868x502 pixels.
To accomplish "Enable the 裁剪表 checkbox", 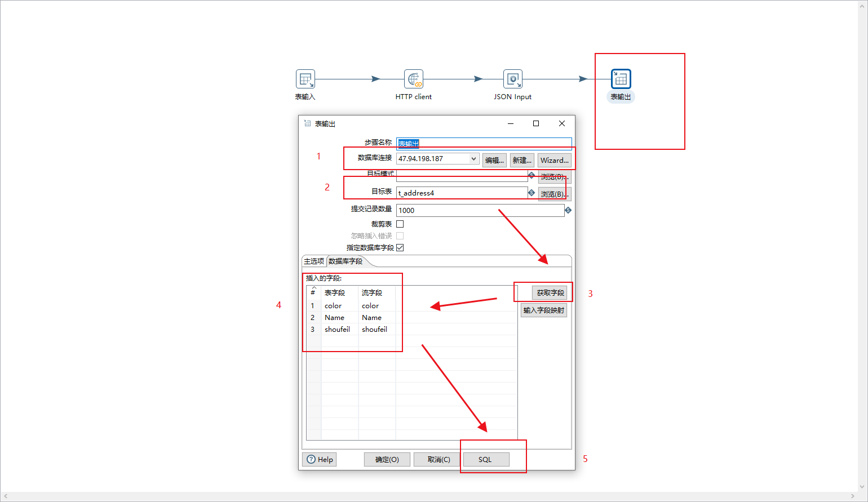I will pyautogui.click(x=400, y=223).
